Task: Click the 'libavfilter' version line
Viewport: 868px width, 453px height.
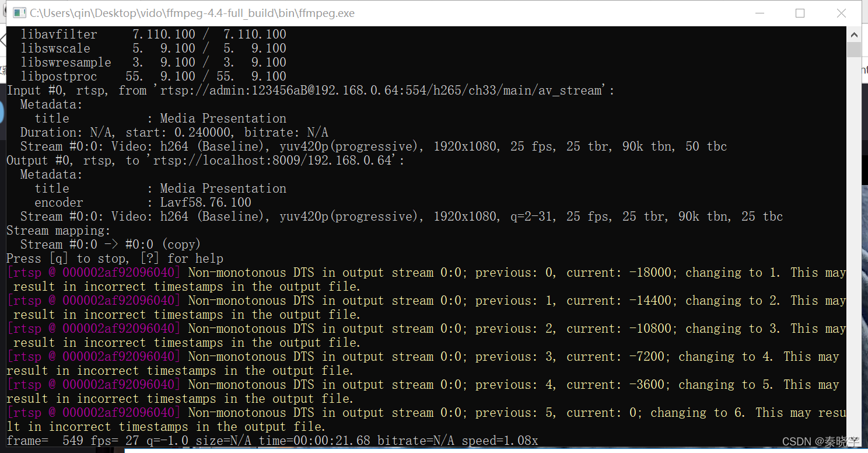Action: point(153,34)
